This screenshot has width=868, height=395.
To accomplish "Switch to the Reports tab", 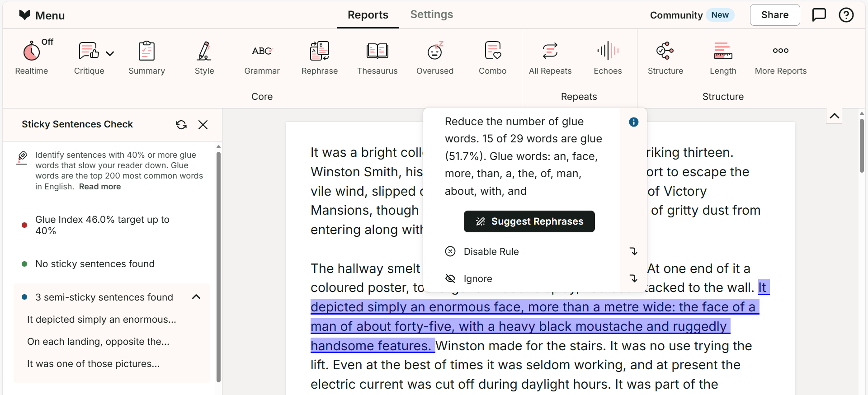I will [368, 15].
